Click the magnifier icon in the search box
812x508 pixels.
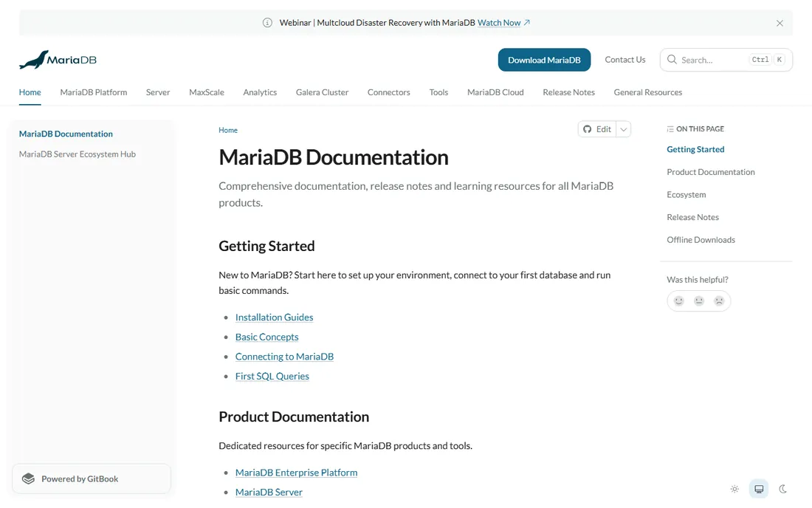point(672,60)
